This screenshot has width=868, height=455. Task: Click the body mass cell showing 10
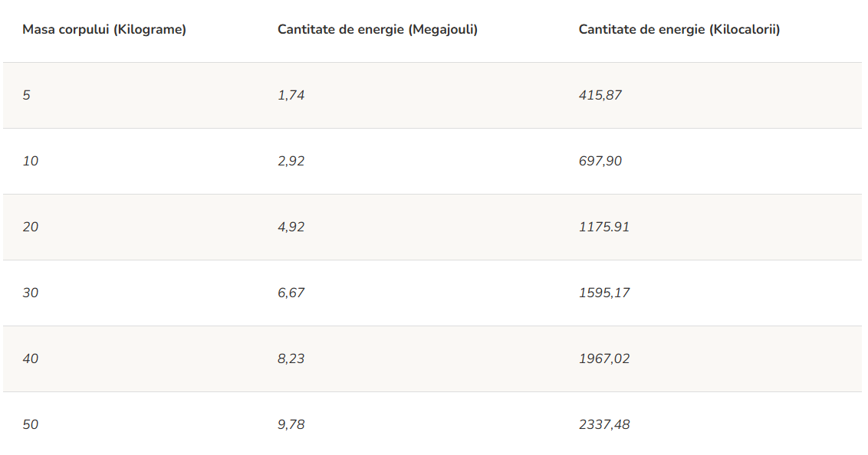(31, 162)
